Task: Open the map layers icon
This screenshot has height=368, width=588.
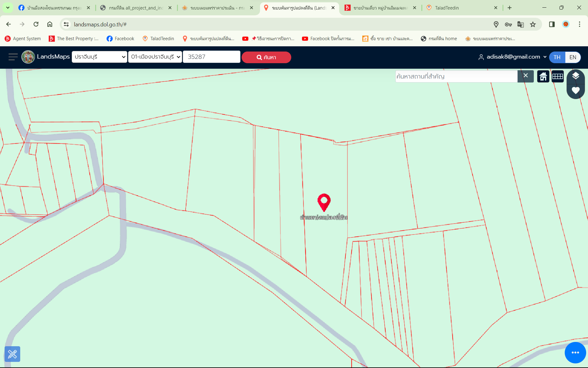Action: pos(575,76)
